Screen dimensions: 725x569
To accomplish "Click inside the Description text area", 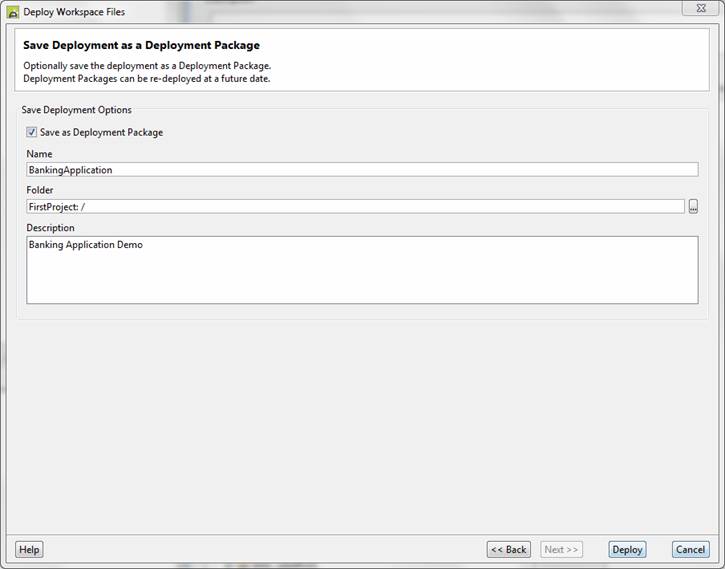I will tap(362, 275).
